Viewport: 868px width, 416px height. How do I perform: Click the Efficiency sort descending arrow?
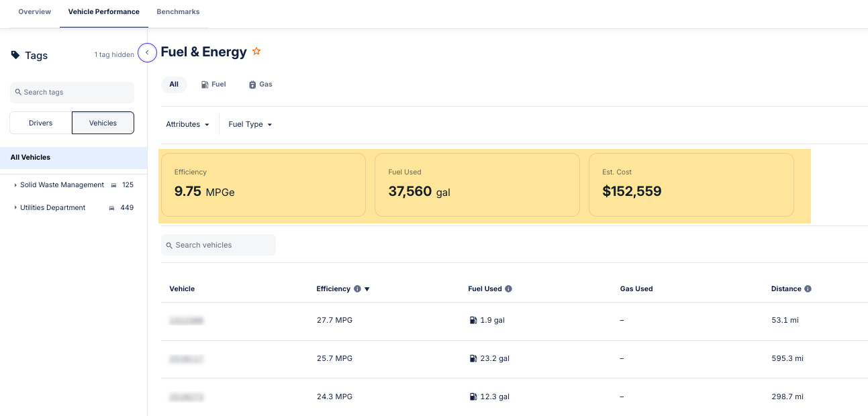pyautogui.click(x=367, y=289)
